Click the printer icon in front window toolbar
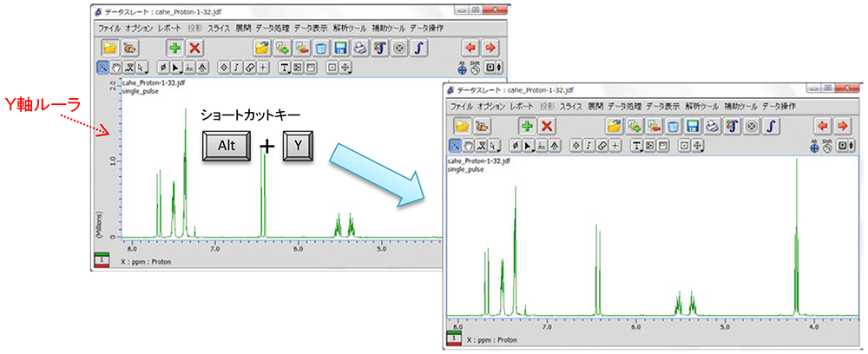 [712, 126]
